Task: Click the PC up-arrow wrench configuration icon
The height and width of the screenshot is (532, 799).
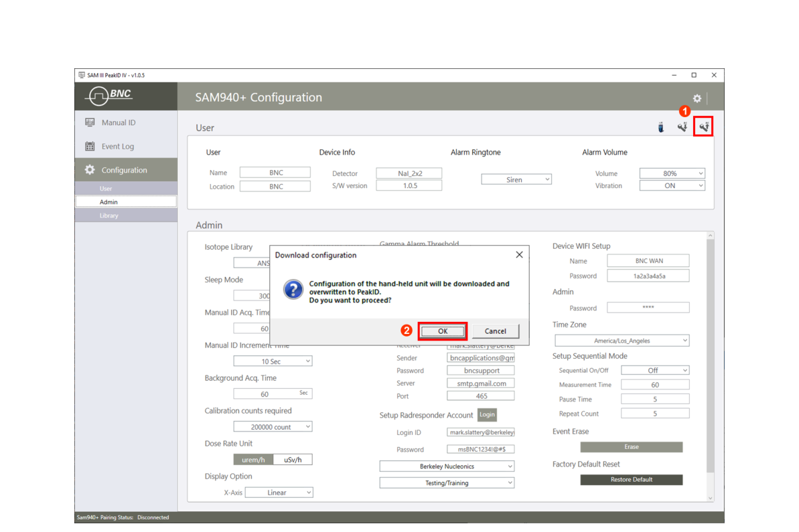Action: point(704,126)
